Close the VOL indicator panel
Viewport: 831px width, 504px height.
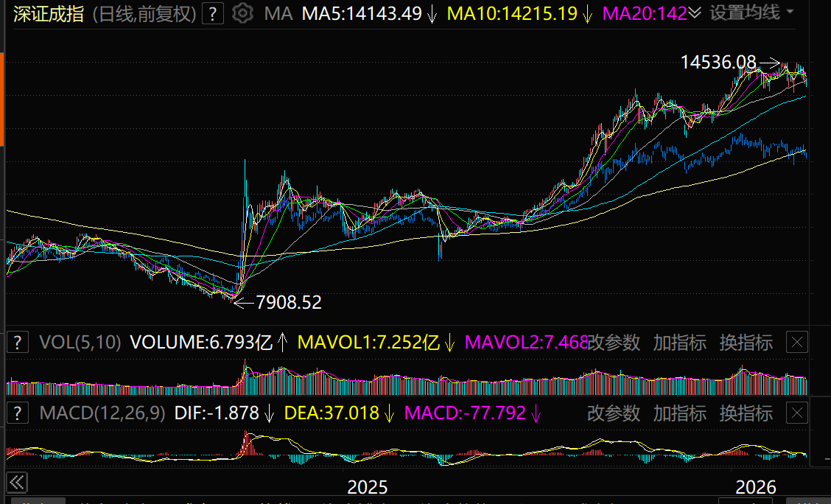click(x=797, y=342)
